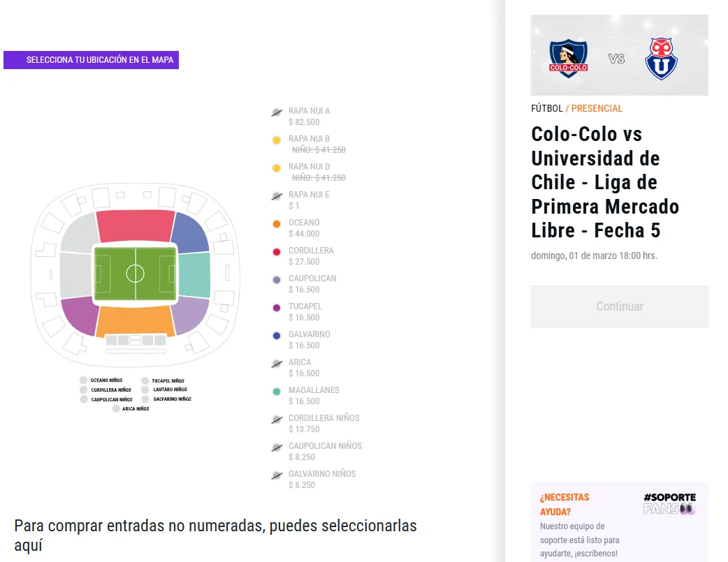Click the gray RAPA NUI E legend marker

point(277,195)
